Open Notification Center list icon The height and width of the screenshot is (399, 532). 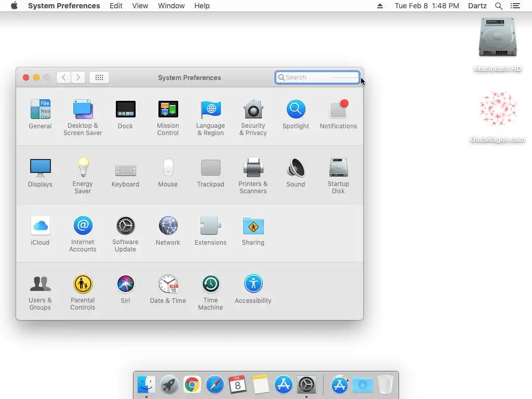515,6
